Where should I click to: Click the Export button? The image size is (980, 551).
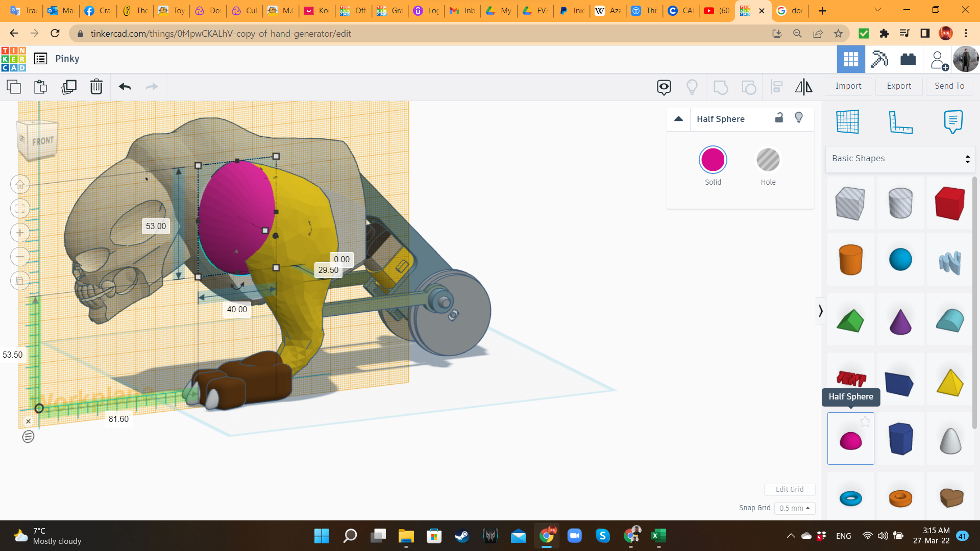pos(899,86)
